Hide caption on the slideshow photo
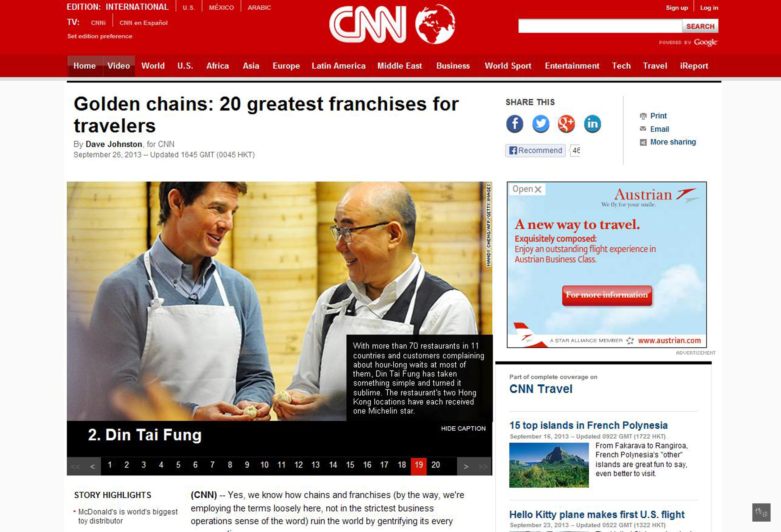The image size is (781, 532). tap(463, 428)
